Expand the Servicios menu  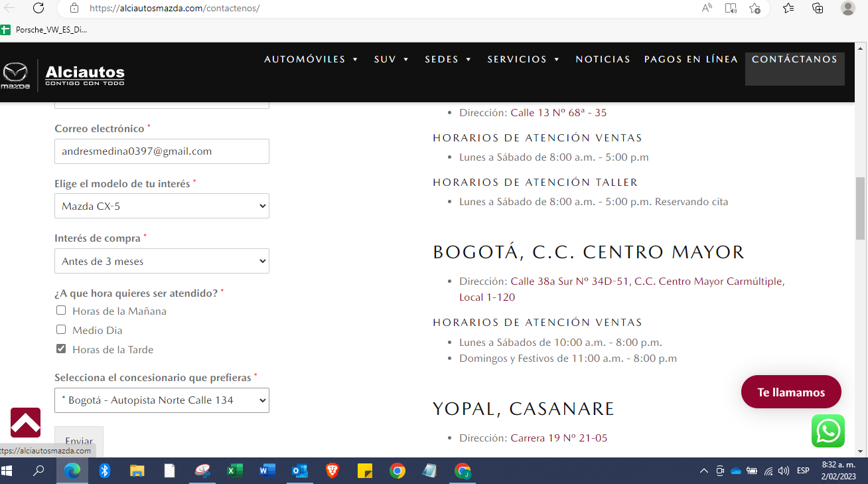[x=524, y=59]
